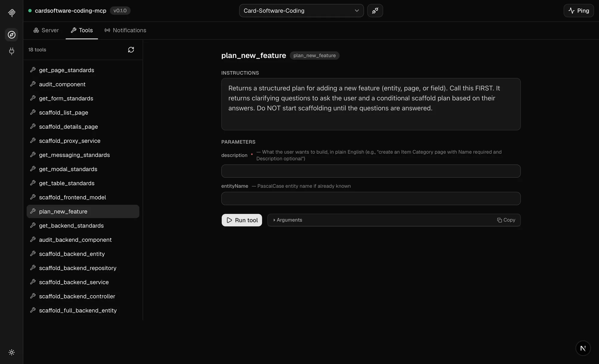Click the Next.js N badge icon
This screenshot has height=364, width=599.
[583, 348]
